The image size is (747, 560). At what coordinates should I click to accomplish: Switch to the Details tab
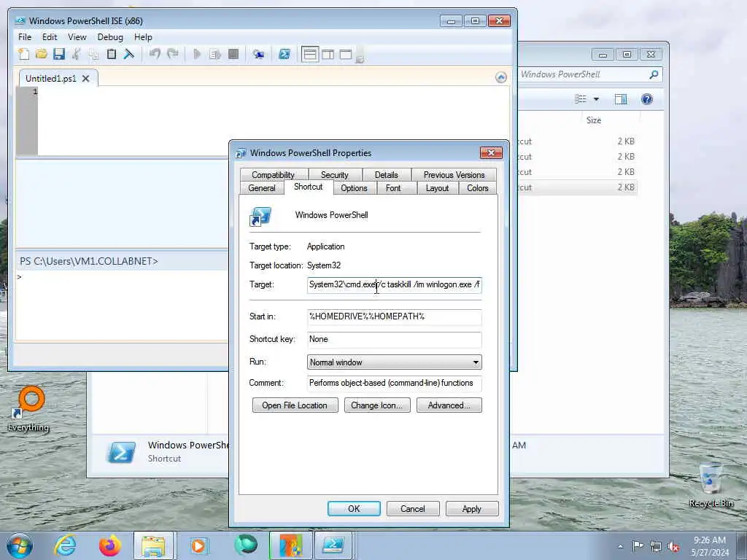point(387,175)
